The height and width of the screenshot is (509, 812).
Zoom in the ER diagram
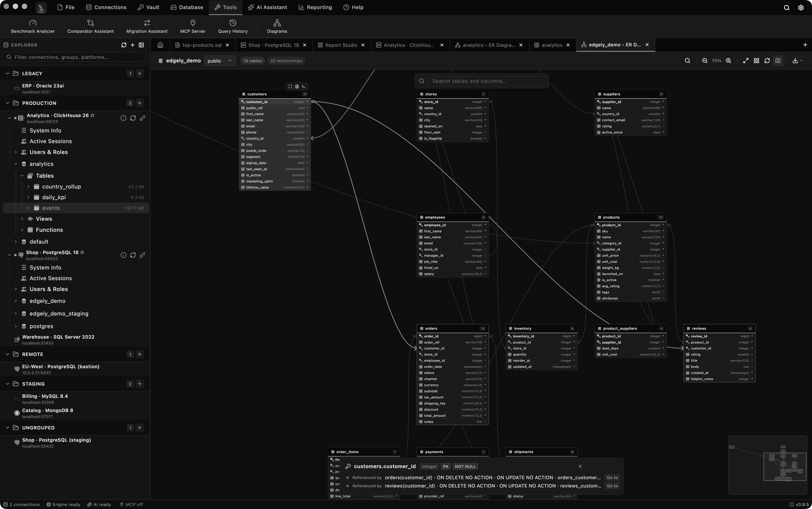point(728,61)
